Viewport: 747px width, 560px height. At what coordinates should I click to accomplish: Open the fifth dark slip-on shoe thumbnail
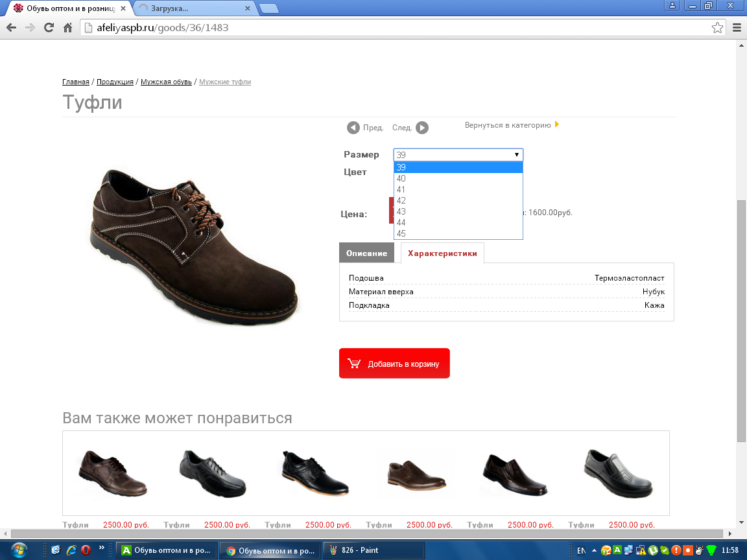(x=516, y=474)
